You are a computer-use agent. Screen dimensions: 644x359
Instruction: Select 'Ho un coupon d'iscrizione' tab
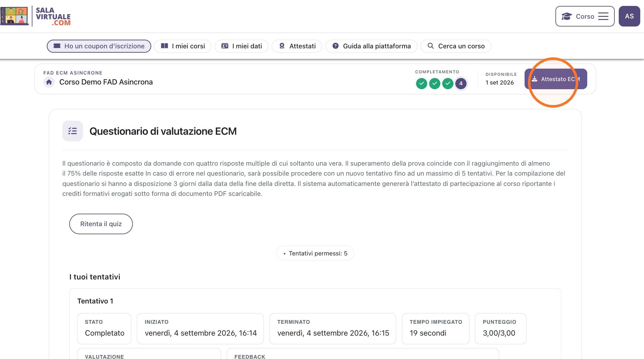pyautogui.click(x=99, y=46)
